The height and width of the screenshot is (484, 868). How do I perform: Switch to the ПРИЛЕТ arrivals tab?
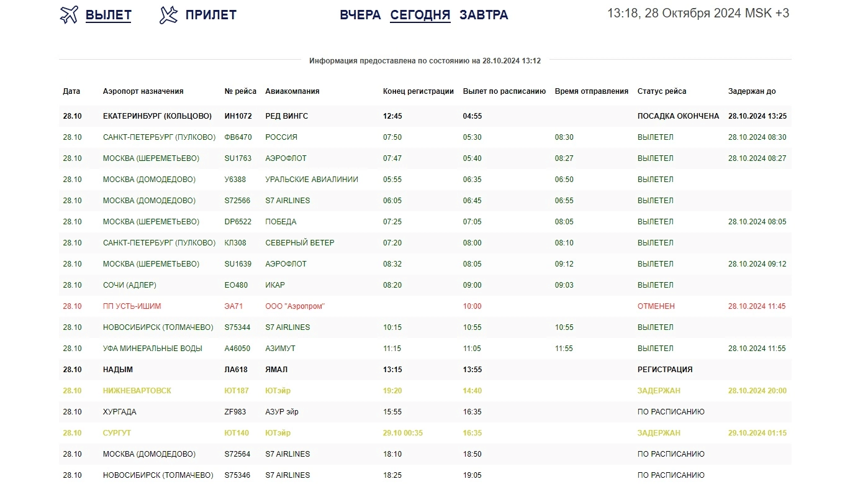211,15
